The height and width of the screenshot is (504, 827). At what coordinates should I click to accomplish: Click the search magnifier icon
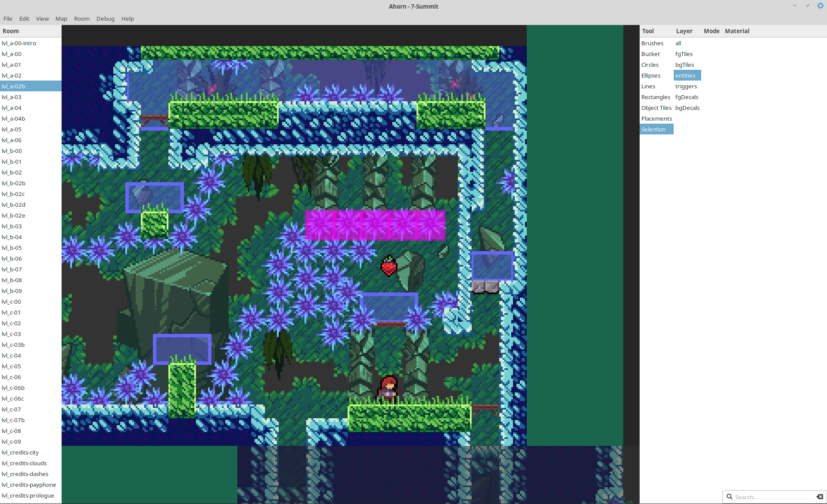(729, 497)
